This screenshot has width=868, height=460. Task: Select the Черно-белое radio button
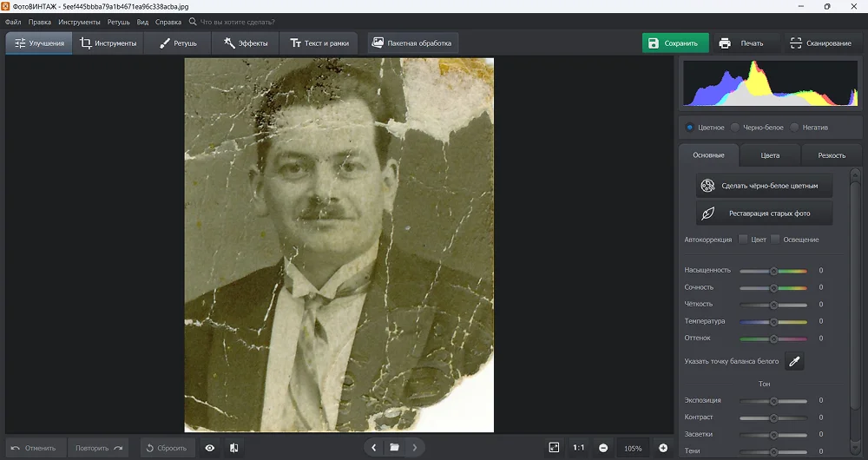click(735, 128)
